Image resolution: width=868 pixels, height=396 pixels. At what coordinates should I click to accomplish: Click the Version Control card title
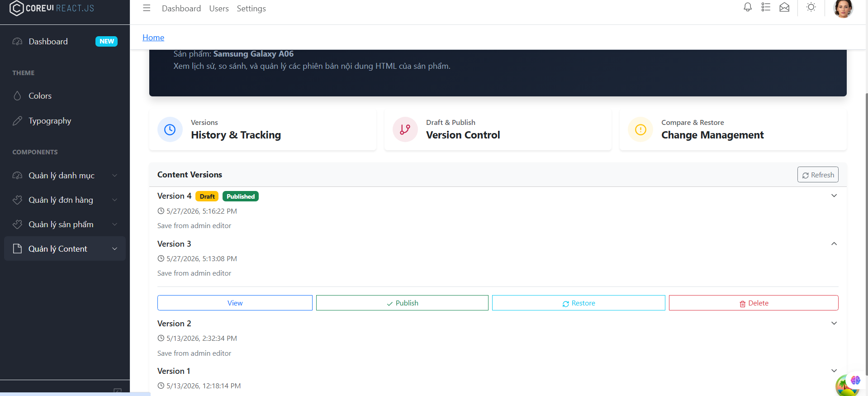463,135
